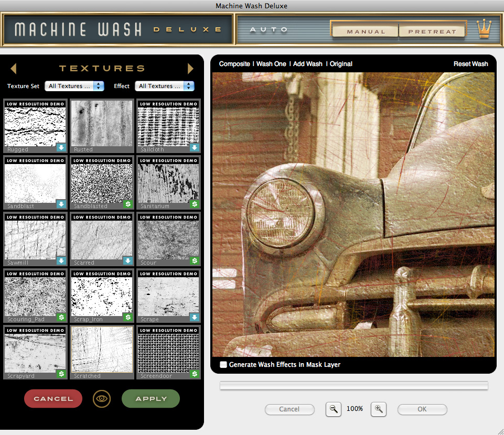Show the Composite view
Image resolution: width=504 pixels, height=435 pixels.
(234, 64)
